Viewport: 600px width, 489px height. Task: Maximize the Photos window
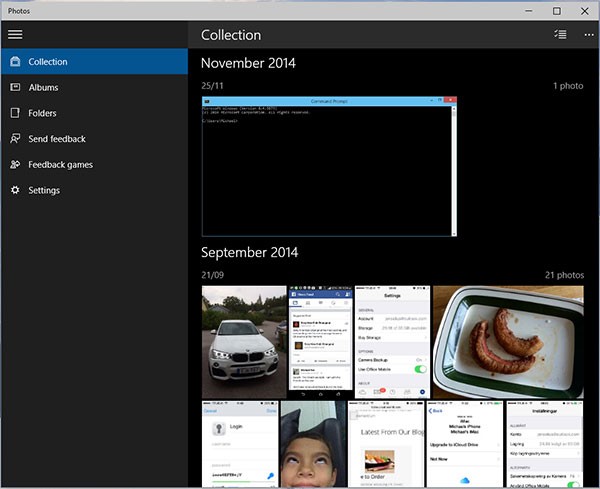(x=557, y=11)
